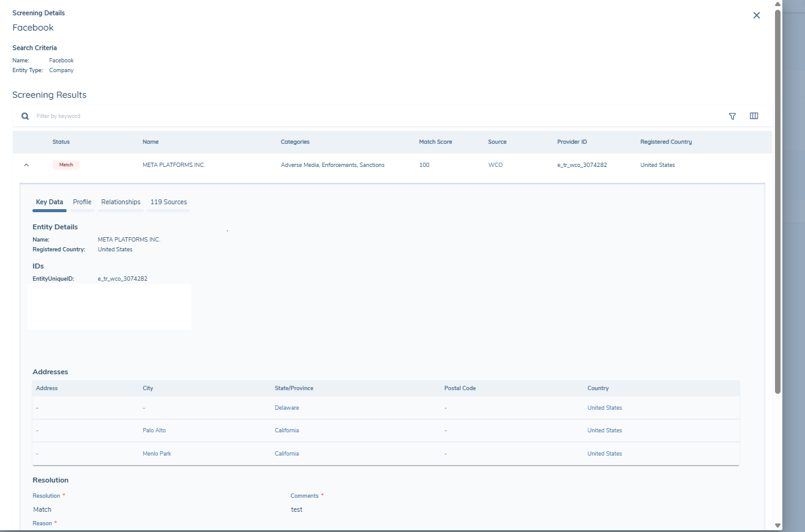Open the Relationships tab
Image resolution: width=805 pixels, height=532 pixels.
click(121, 202)
